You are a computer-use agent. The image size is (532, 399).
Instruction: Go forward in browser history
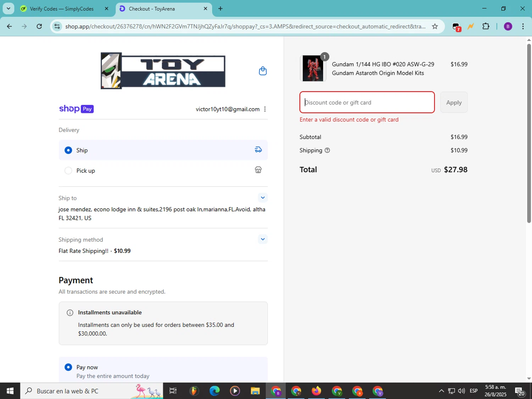(24, 26)
